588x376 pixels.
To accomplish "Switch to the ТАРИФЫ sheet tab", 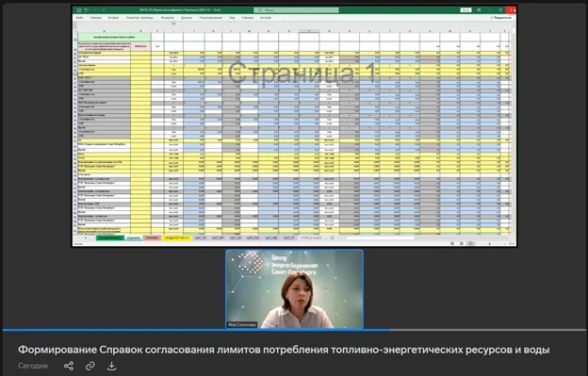I will [152, 238].
